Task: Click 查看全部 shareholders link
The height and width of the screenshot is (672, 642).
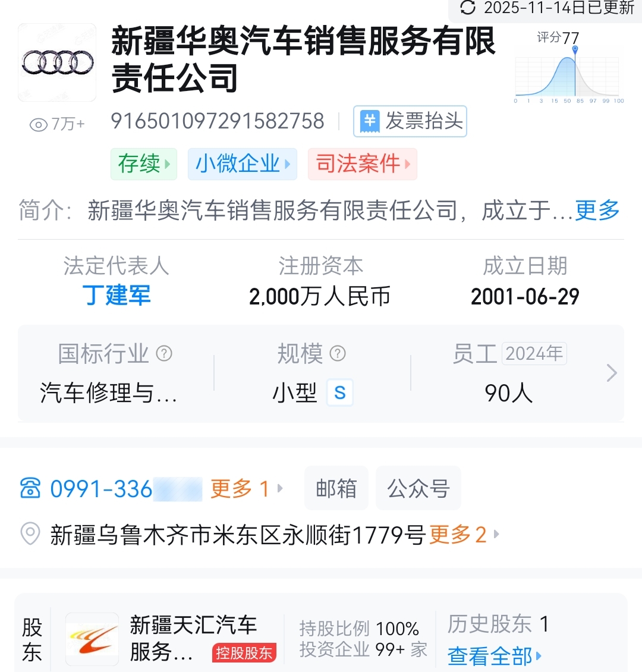Action: click(494, 656)
